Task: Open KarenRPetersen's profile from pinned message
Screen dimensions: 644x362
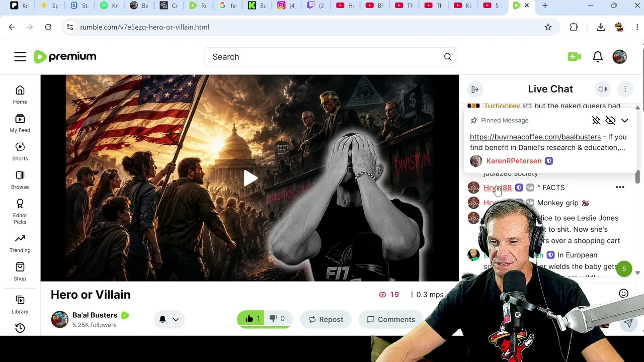Action: (x=514, y=161)
